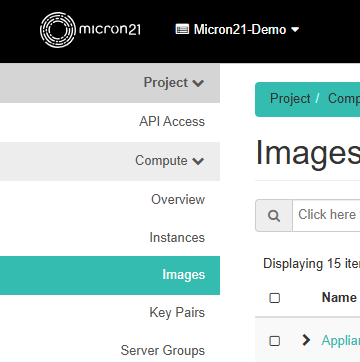The image size is (360, 362).
Task: Collapse the Compute sidebar section
Action: coord(110,161)
